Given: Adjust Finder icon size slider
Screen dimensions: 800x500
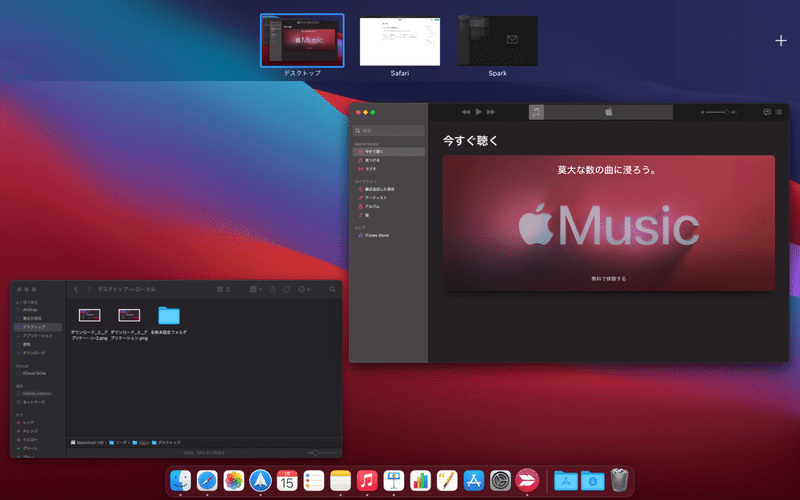Looking at the screenshot, I should click(323, 453).
